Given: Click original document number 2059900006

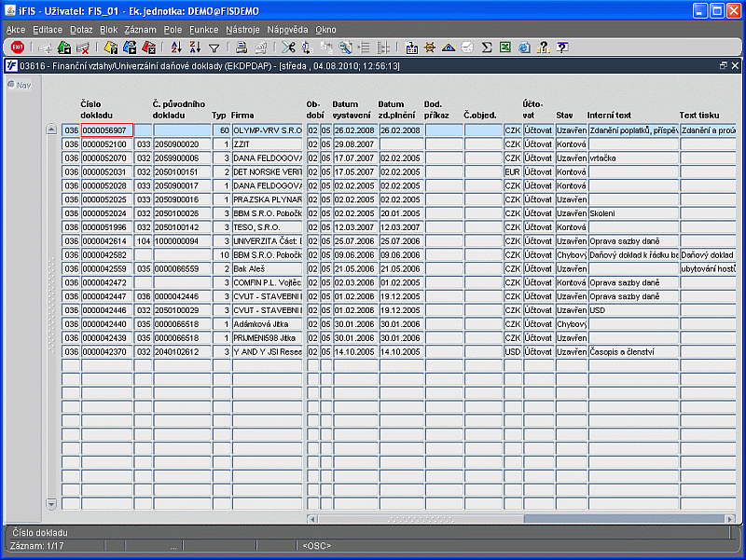Looking at the screenshot, I should (182, 157).
